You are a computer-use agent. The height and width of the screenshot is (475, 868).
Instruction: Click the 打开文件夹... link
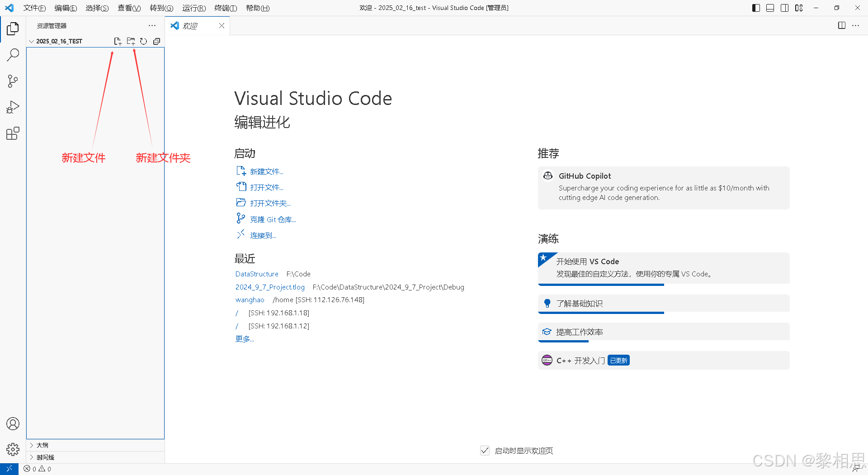tap(270, 203)
